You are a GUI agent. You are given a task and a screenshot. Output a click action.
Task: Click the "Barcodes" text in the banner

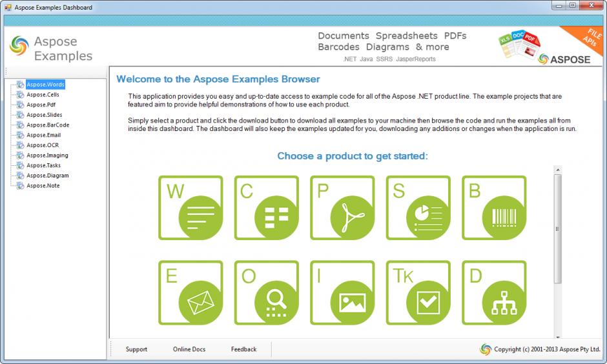click(x=339, y=47)
